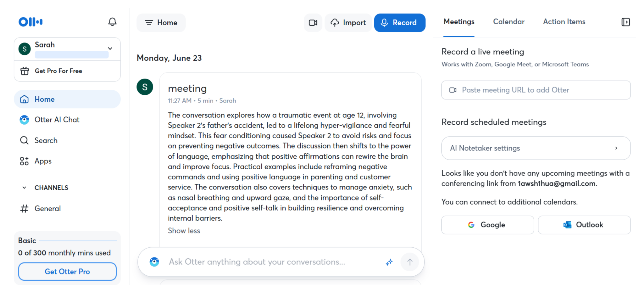The width and height of the screenshot is (644, 293).
Task: Click the Get Otter Pro button
Action: [x=67, y=271]
